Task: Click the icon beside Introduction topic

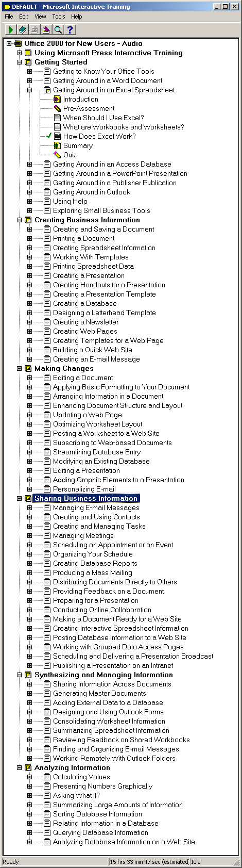Action: tap(57, 99)
